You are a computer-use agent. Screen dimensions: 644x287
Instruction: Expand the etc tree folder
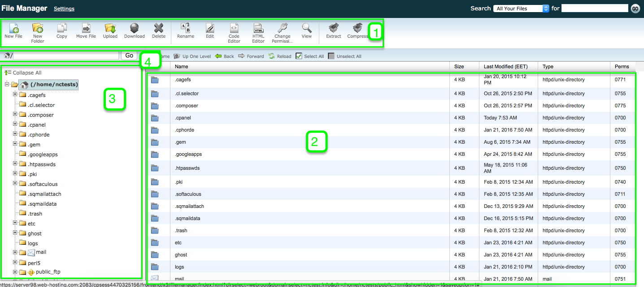(x=15, y=223)
